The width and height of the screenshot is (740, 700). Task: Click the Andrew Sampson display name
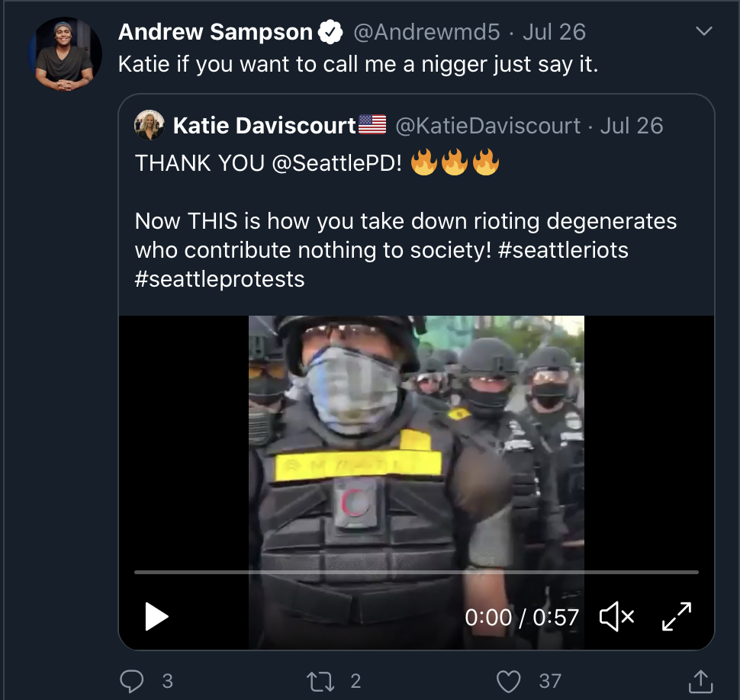(x=215, y=32)
